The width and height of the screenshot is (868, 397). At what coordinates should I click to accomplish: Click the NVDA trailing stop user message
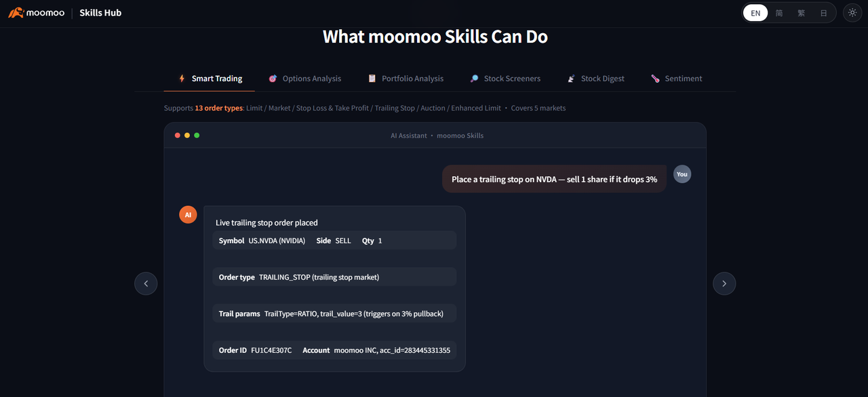coord(554,180)
